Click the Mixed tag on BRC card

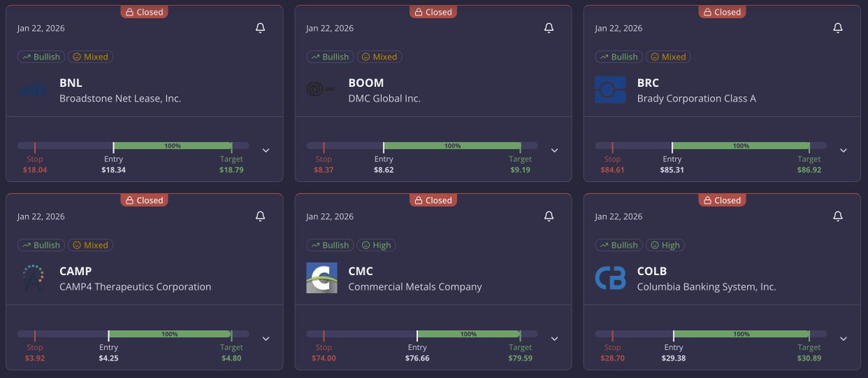pyautogui.click(x=668, y=56)
